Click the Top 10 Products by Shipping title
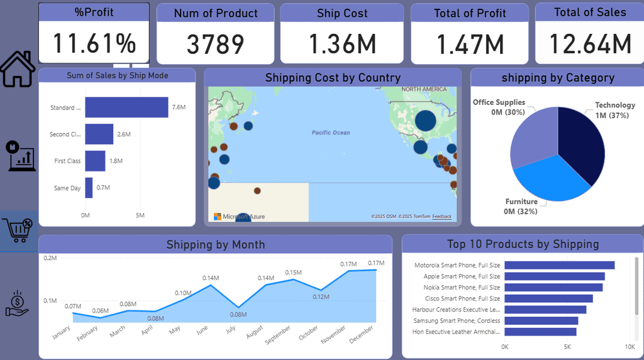This screenshot has width=644, height=360. tap(523, 244)
